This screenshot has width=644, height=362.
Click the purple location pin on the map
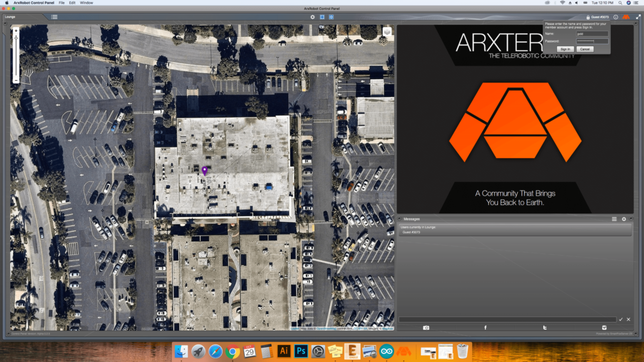(x=204, y=171)
